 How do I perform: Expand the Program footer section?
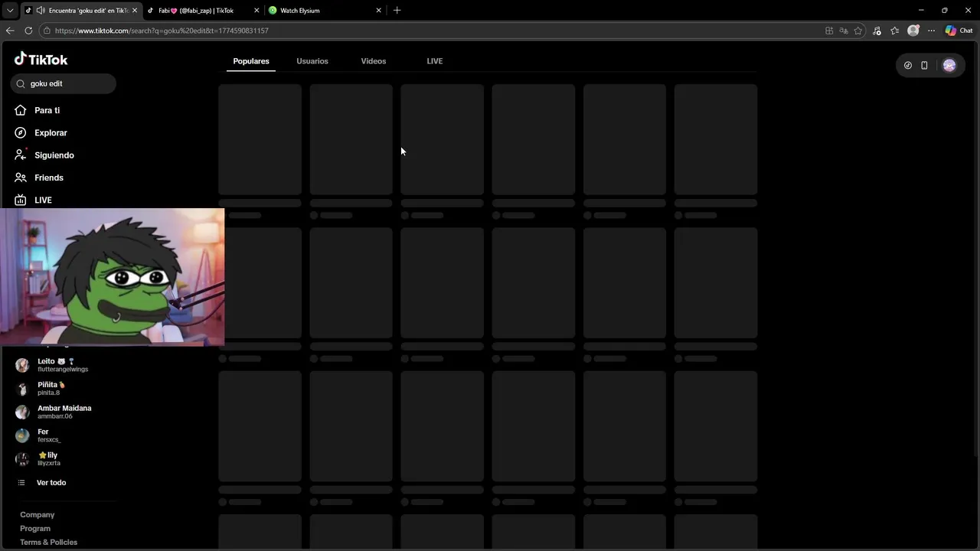35,529
